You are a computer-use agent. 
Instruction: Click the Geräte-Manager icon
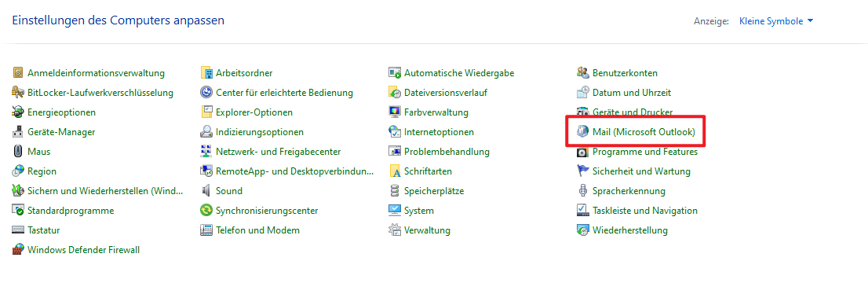coord(18,132)
